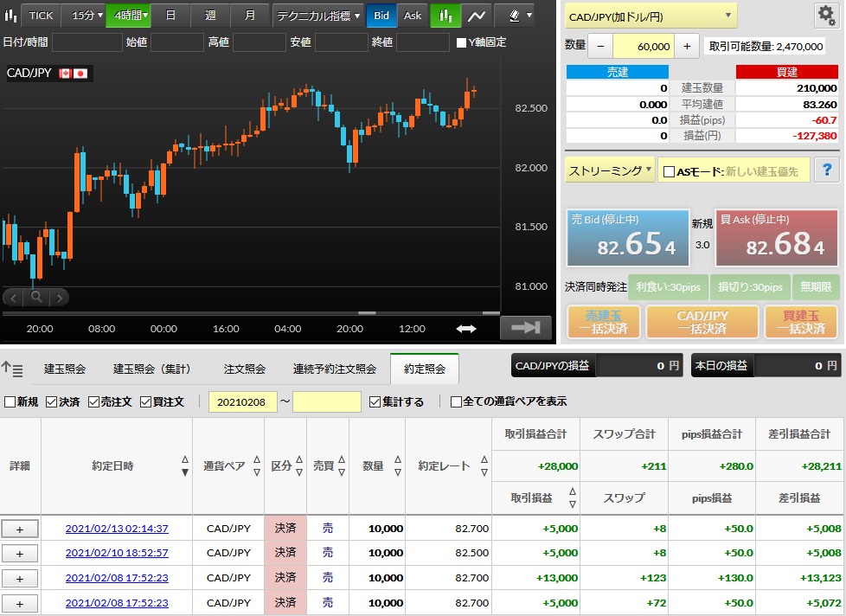Viewport: 846px width, 616px height.
Task: Click the list collapse icon beside 建玉照会
Action: (12, 369)
